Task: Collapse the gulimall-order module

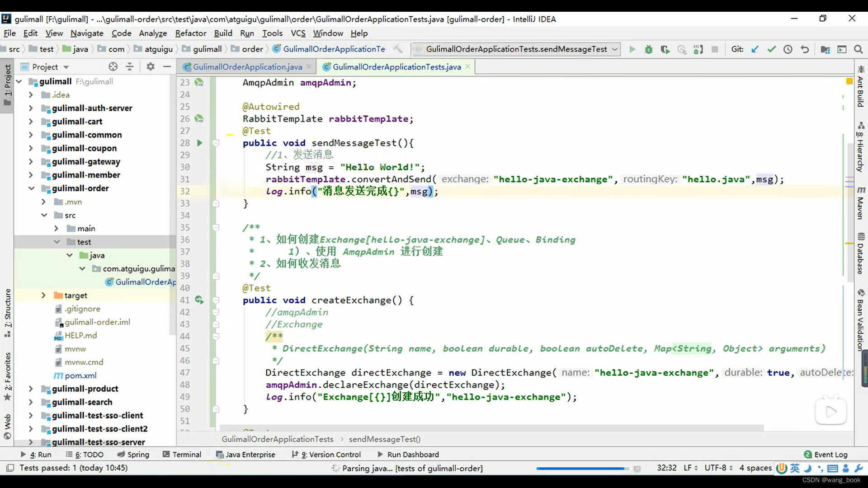Action: click(31, 188)
